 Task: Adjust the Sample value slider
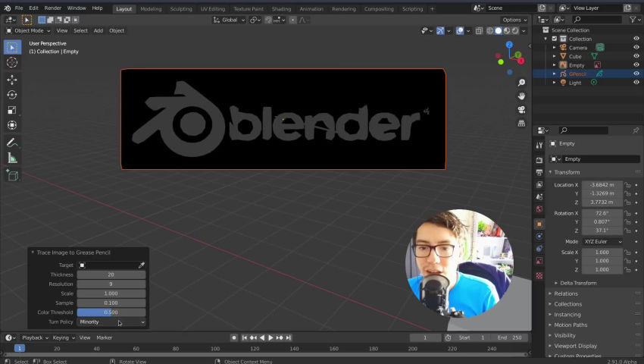coord(111,303)
